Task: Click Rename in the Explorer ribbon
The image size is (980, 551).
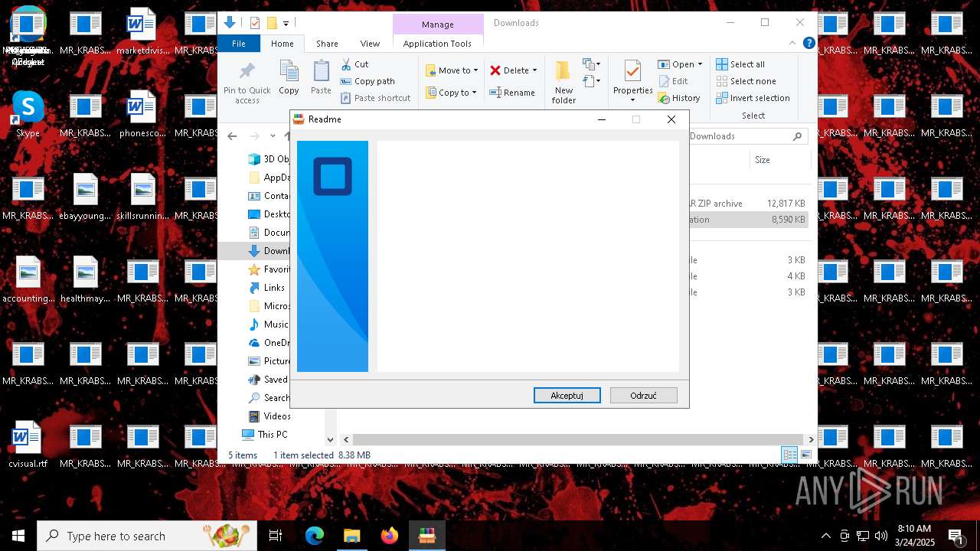Action: pos(512,93)
